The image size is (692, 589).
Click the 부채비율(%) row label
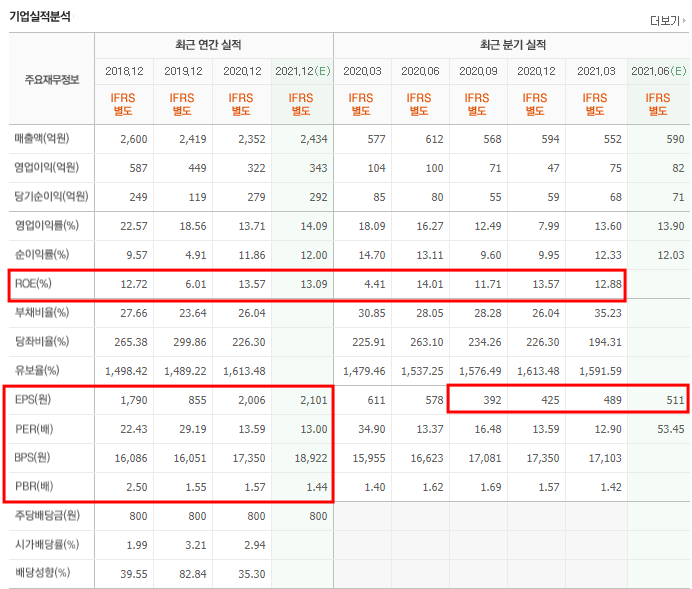point(42,312)
